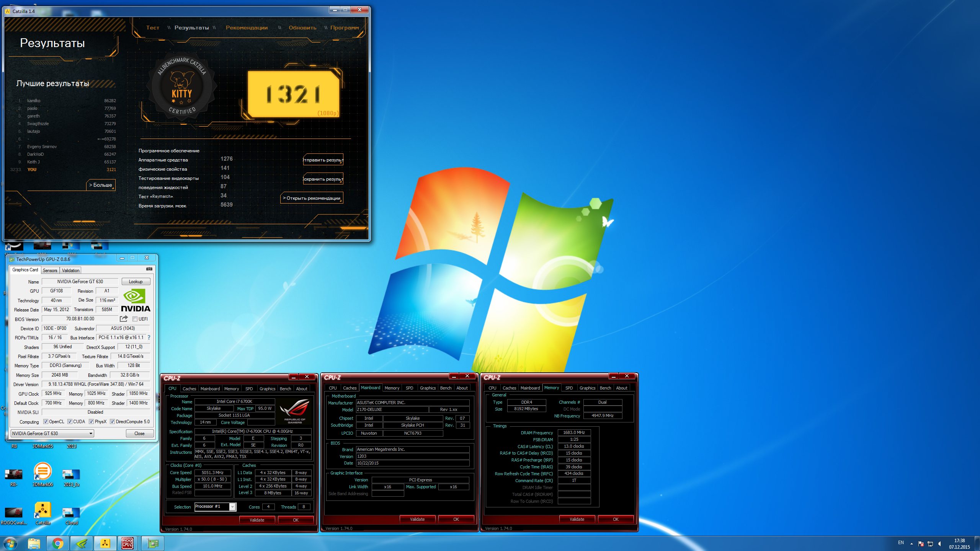Click the GPU-Z taskbar icon
Screen dimensions: 980x551
153,543
